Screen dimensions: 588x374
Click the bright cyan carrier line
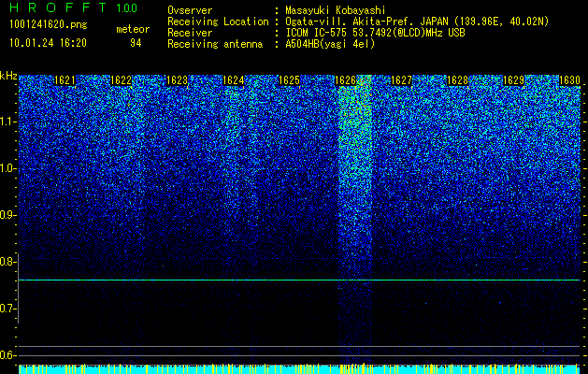(x=299, y=280)
